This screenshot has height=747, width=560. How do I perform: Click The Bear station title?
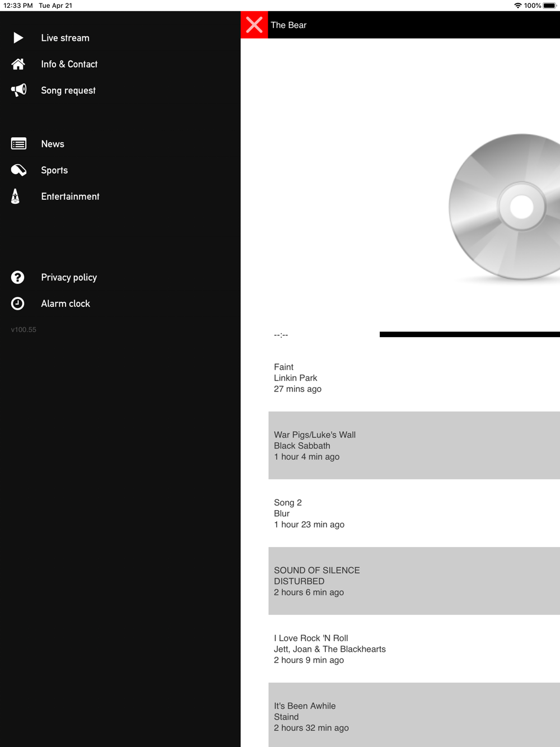pos(288,25)
